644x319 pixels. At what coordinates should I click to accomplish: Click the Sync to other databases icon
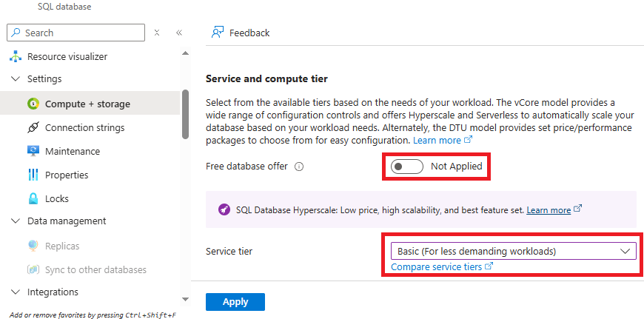click(33, 270)
